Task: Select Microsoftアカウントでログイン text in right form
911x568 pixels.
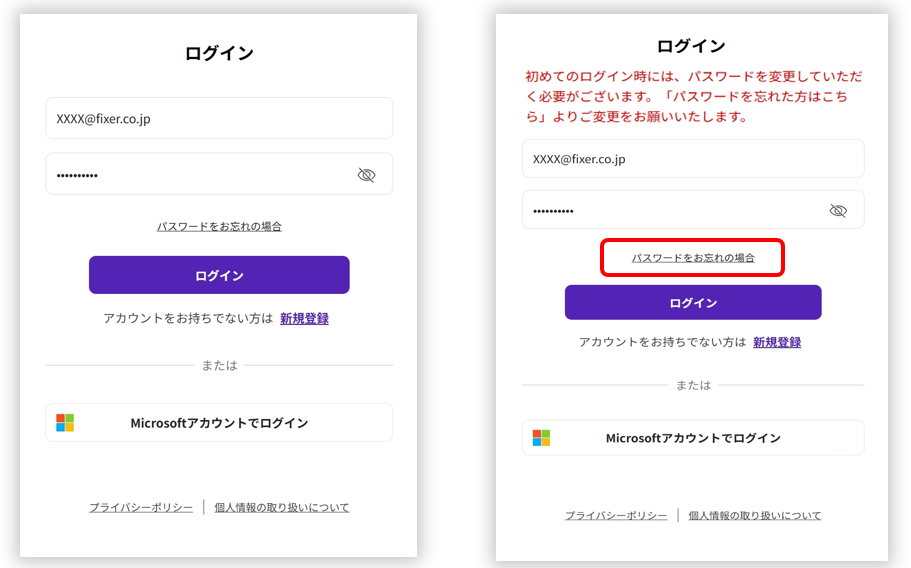Action: pyautogui.click(x=693, y=438)
